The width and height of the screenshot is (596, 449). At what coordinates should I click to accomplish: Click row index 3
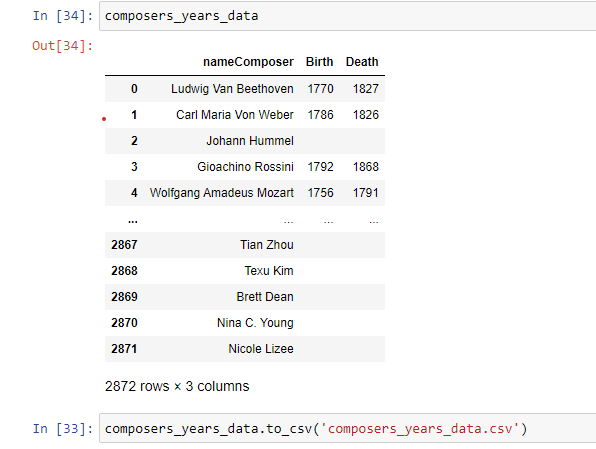134,167
